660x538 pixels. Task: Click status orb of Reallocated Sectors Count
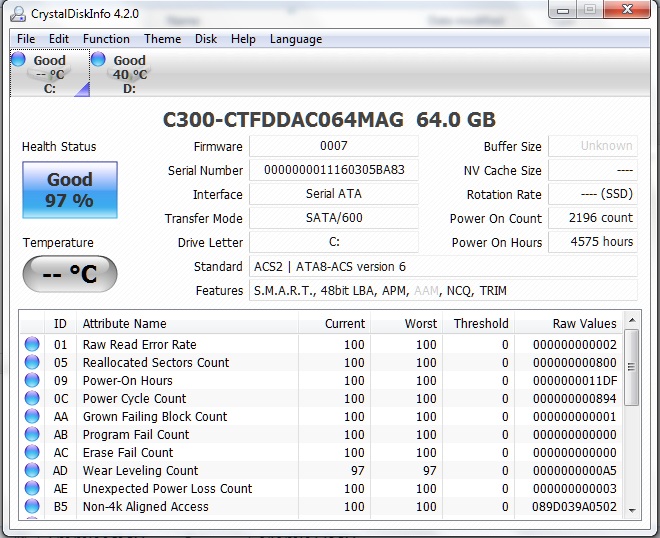click(x=32, y=362)
